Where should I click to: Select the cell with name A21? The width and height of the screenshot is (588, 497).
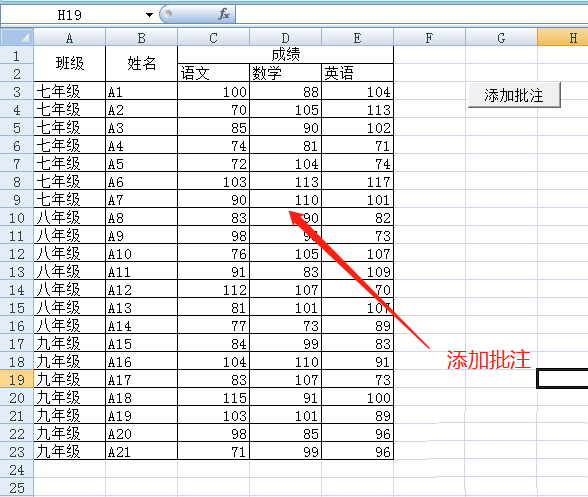(141, 452)
